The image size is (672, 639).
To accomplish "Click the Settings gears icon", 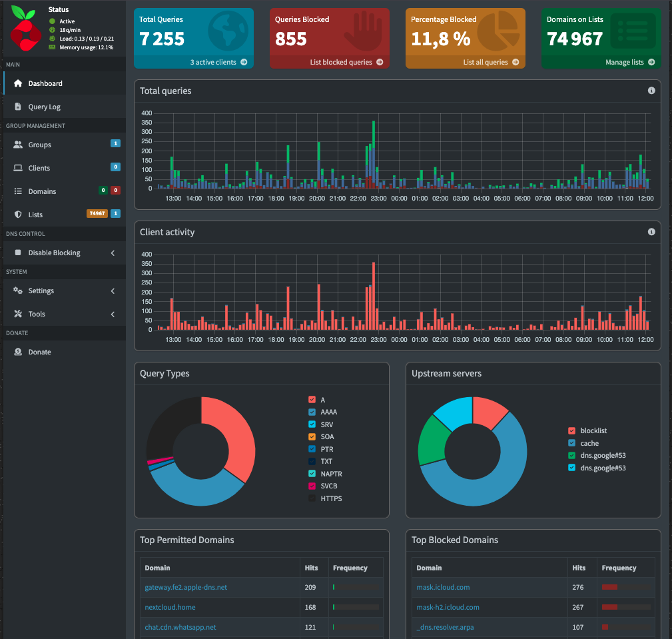I will (18, 291).
